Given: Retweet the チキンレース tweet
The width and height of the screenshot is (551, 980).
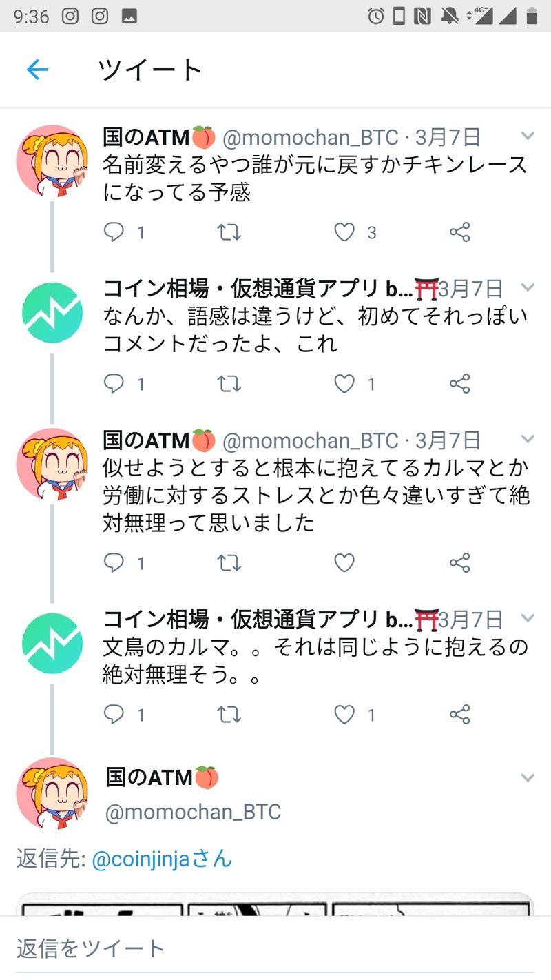Looking at the screenshot, I should pos(229,232).
